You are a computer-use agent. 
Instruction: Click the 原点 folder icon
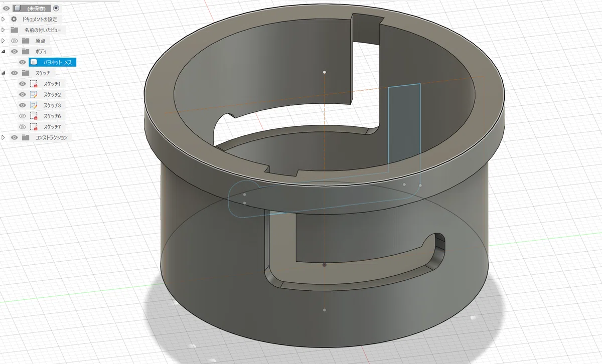coord(26,41)
